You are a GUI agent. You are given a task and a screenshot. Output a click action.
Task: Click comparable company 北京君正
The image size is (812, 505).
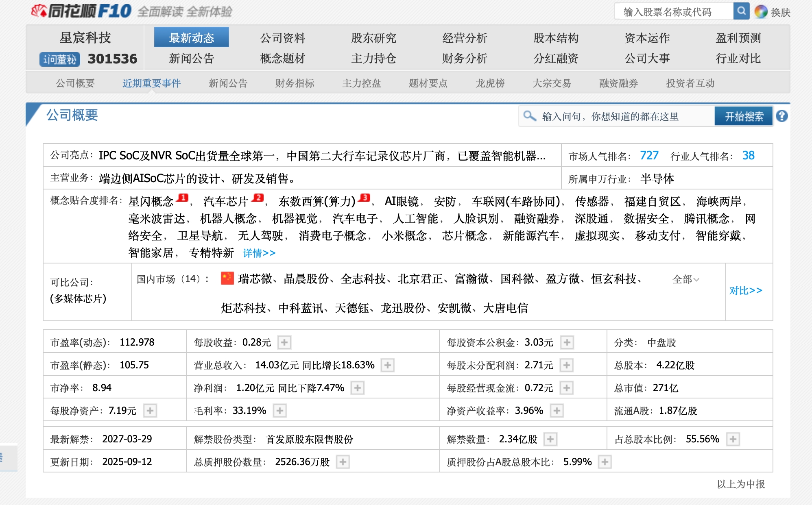pyautogui.click(x=420, y=279)
